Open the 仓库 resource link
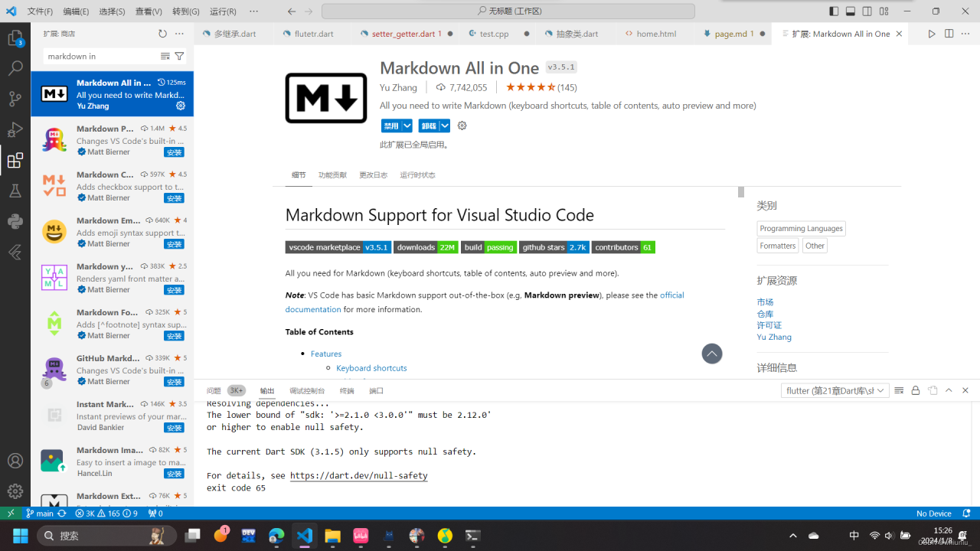The height and width of the screenshot is (551, 980). [765, 314]
